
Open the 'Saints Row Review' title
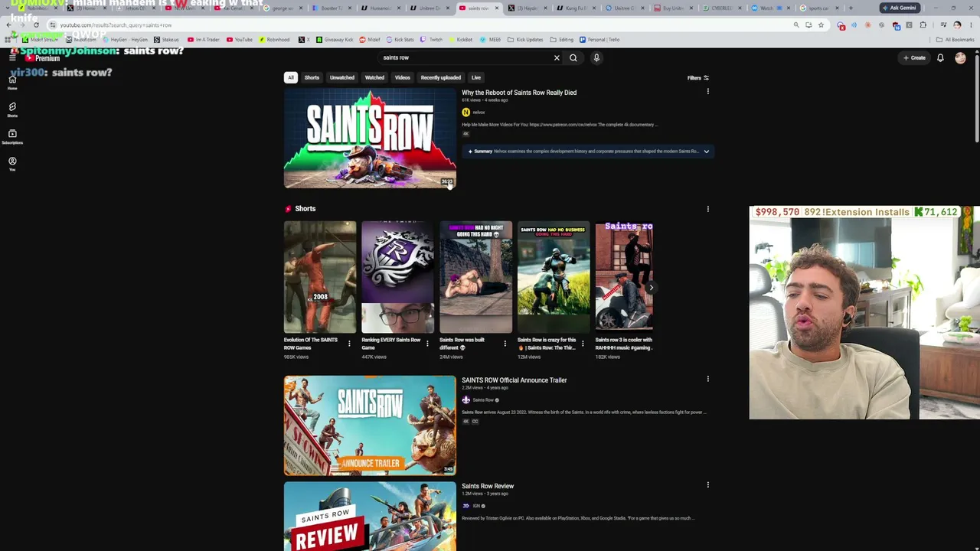click(x=488, y=486)
